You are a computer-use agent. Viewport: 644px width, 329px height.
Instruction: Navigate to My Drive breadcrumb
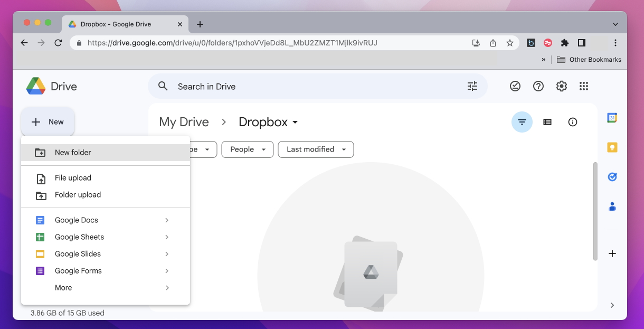(184, 122)
